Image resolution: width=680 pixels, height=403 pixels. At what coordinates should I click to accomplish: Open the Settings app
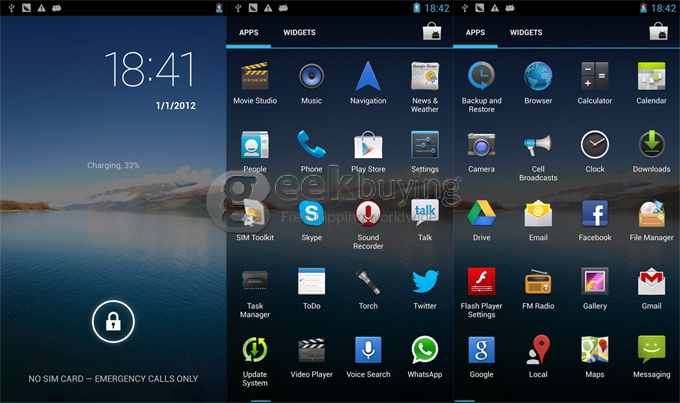pos(425,145)
